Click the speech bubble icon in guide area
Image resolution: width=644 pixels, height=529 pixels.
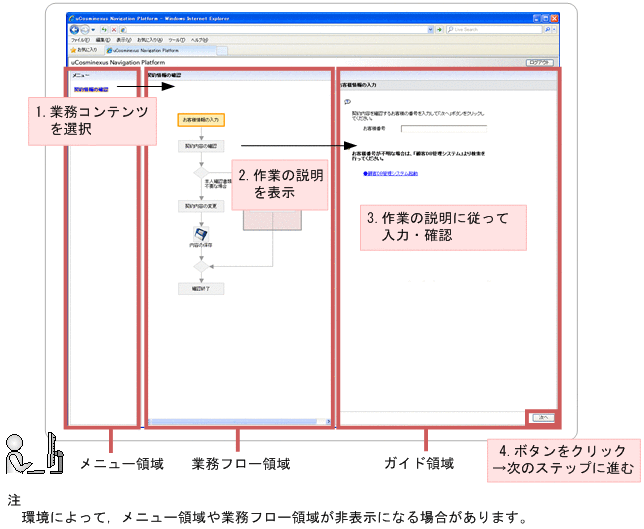coord(347,101)
